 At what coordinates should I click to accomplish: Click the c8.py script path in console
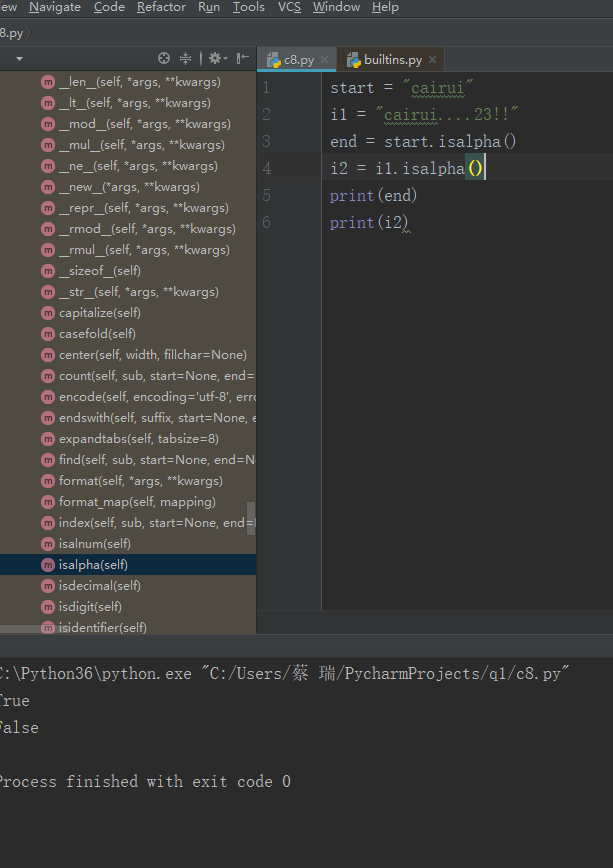point(385,674)
